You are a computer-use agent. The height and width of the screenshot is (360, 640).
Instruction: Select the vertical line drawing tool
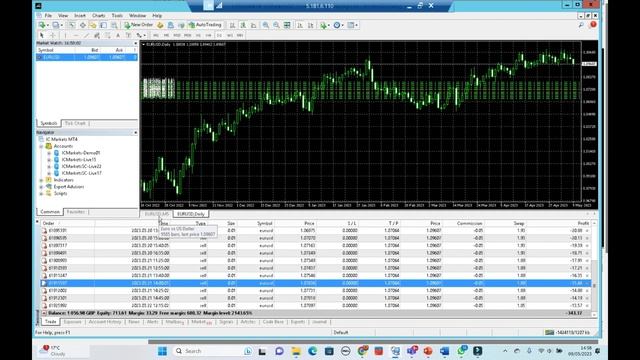(x=65, y=35)
